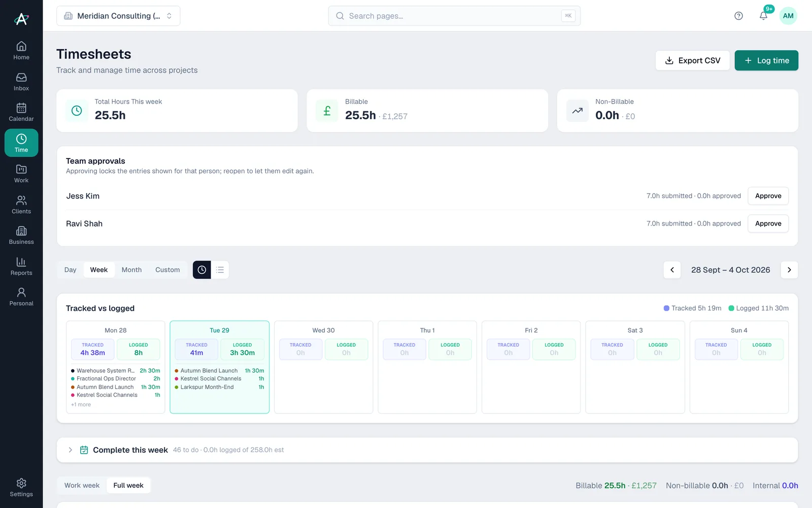The image size is (812, 508).
Task: Click the app logo icon
Action: [21, 19]
